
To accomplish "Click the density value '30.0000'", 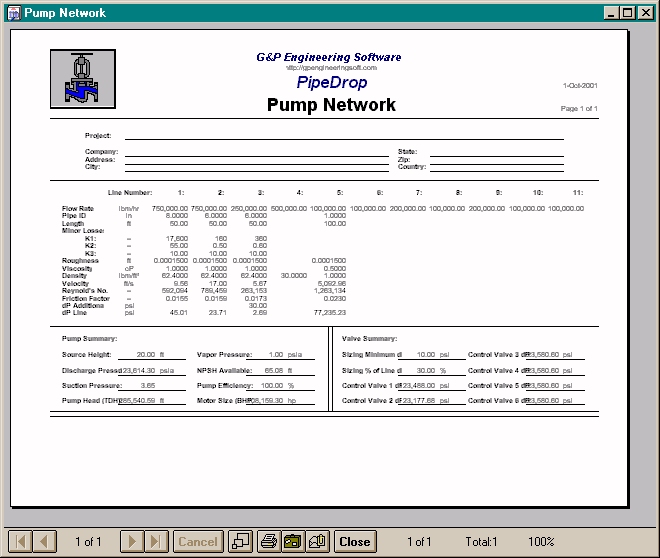I will (293, 276).
